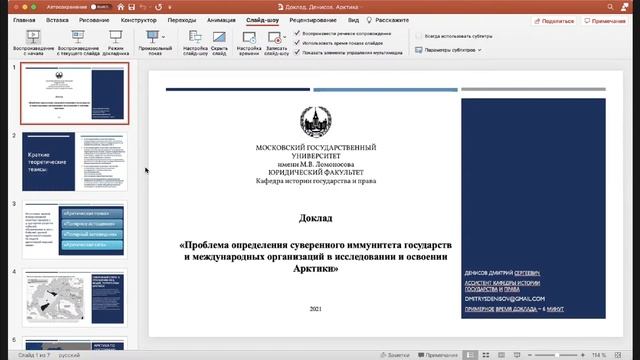Click Redo arrow in title bar
The width and height of the screenshot is (640, 360).
tap(158, 7)
